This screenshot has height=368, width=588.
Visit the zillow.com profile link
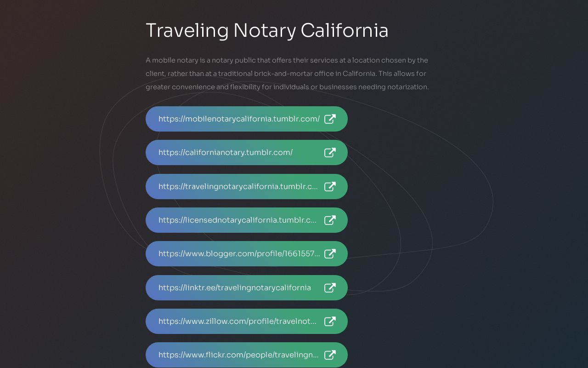(x=247, y=321)
